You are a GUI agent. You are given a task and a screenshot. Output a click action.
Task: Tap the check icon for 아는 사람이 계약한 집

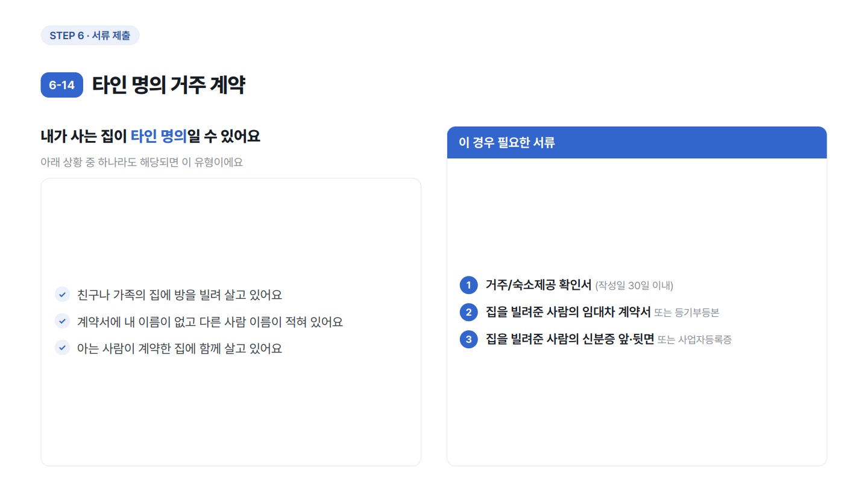click(63, 348)
